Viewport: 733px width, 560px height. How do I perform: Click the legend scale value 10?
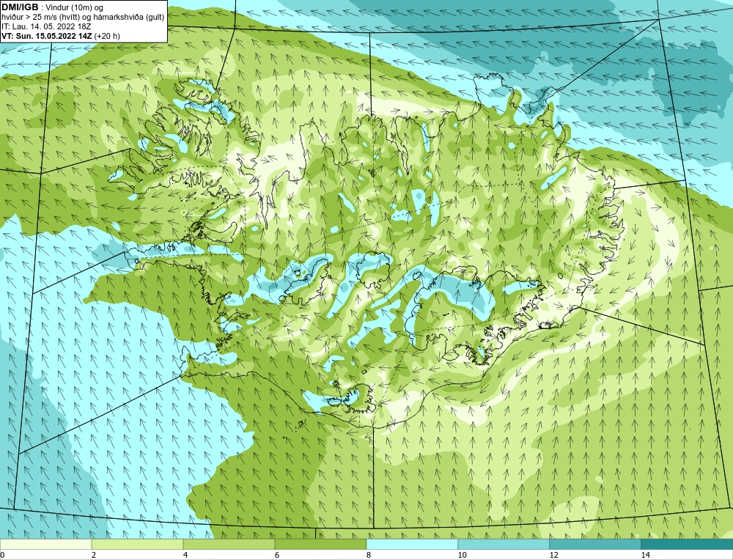tap(463, 555)
